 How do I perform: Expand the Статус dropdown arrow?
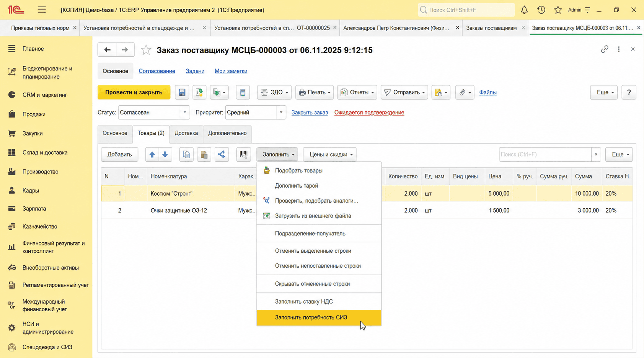(x=185, y=113)
